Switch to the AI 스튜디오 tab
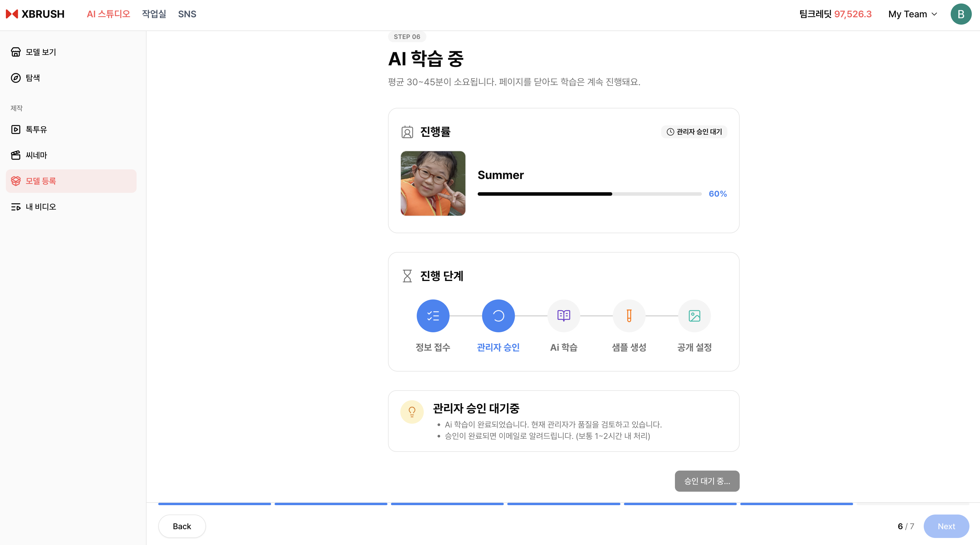 coord(108,14)
